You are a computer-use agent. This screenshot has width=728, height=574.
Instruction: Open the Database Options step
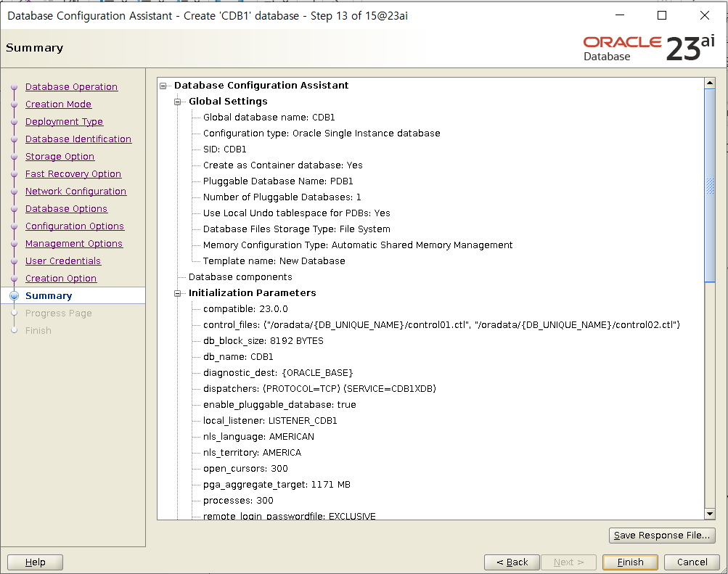pyautogui.click(x=66, y=209)
